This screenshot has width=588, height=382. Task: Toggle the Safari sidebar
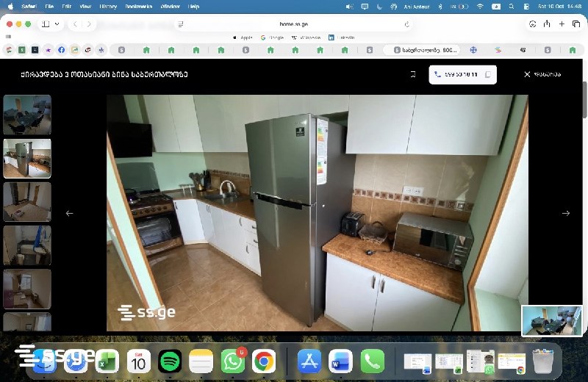(x=46, y=24)
